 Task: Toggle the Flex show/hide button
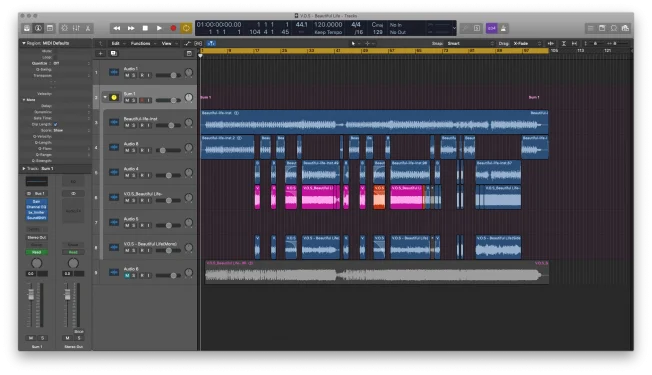pyautogui.click(x=198, y=43)
